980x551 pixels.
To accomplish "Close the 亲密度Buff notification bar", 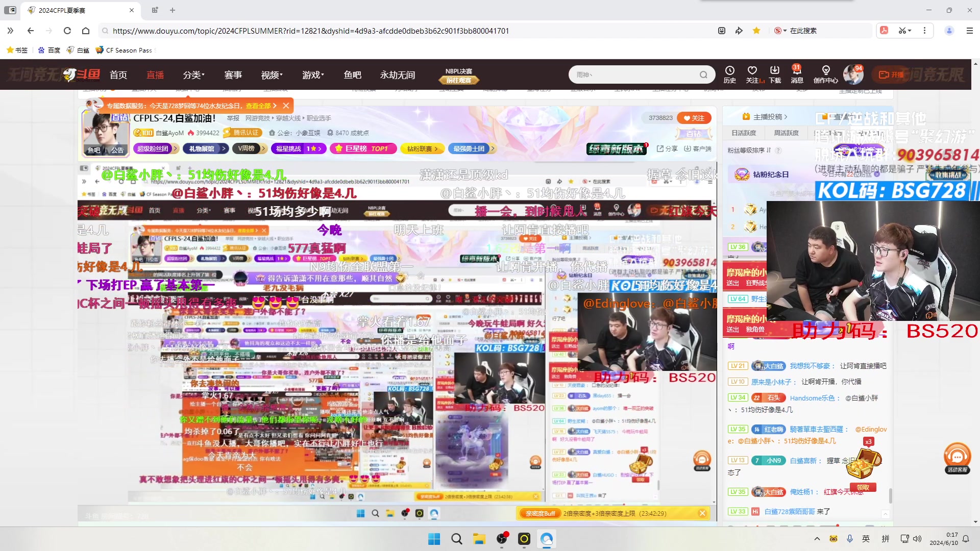I will (702, 513).
